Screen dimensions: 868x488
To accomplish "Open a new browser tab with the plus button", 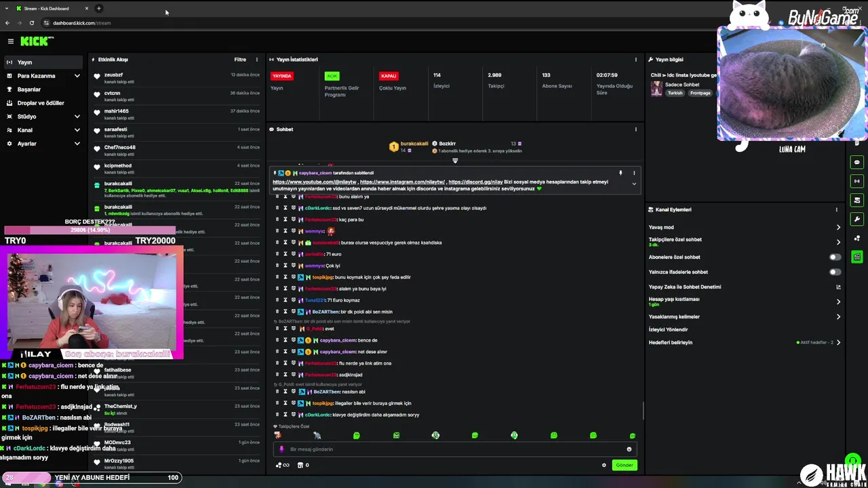I will (x=99, y=9).
